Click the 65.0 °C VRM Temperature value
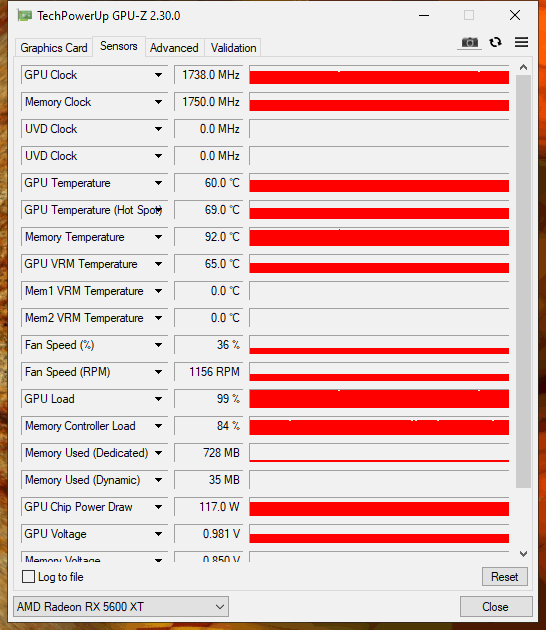 [x=209, y=264]
